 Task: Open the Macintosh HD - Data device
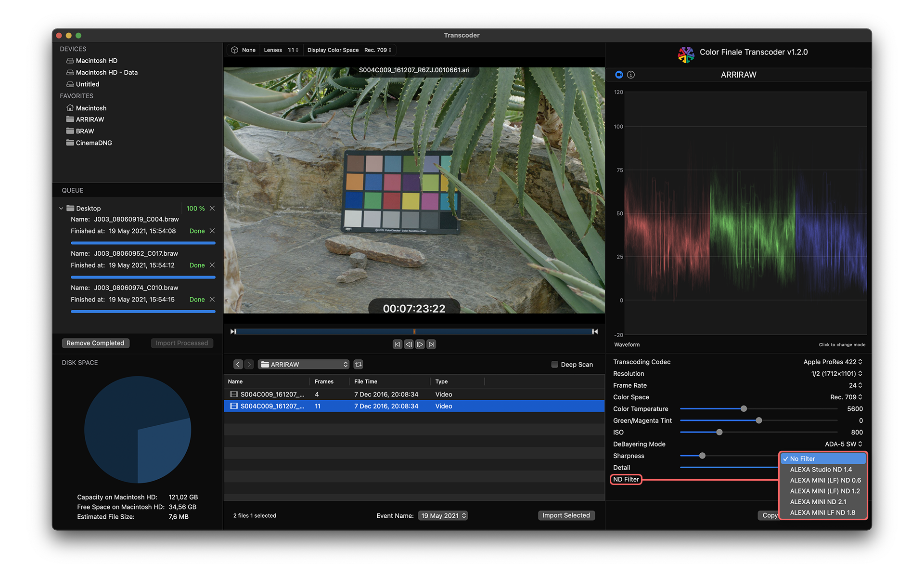click(x=106, y=72)
